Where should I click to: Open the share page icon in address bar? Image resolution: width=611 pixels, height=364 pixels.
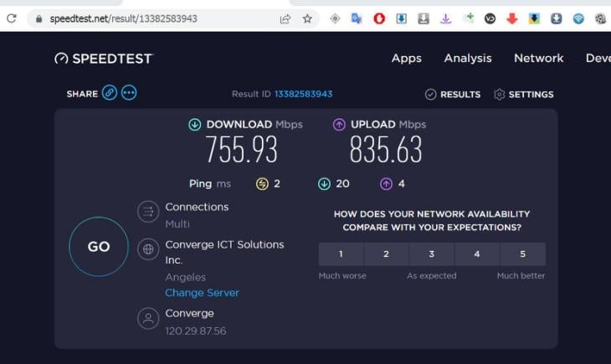point(285,18)
